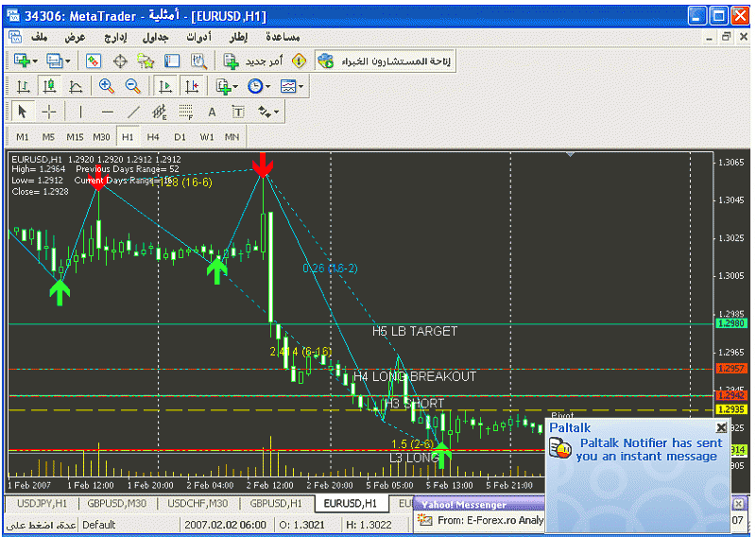756x537 pixels.
Task: Choose the trendline drawing tool
Action: [x=133, y=112]
